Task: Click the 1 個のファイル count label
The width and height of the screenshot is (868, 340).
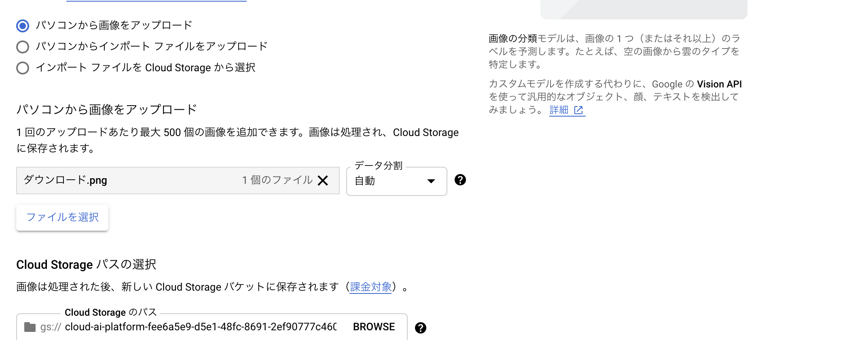Action: pos(277,180)
